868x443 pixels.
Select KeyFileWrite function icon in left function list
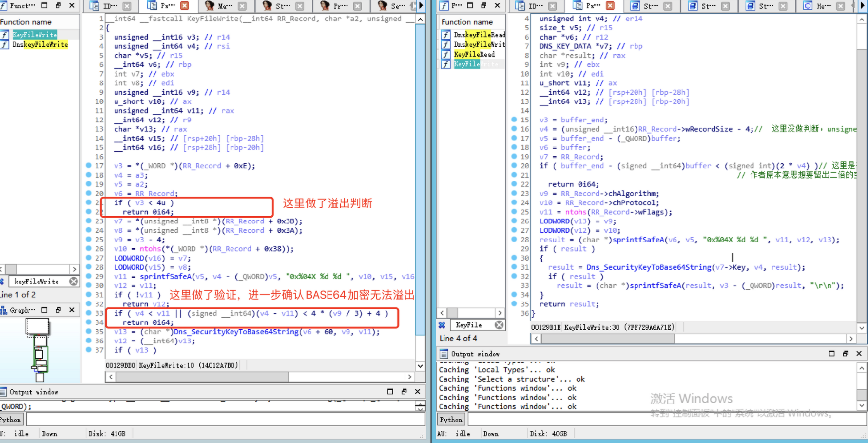[4, 35]
